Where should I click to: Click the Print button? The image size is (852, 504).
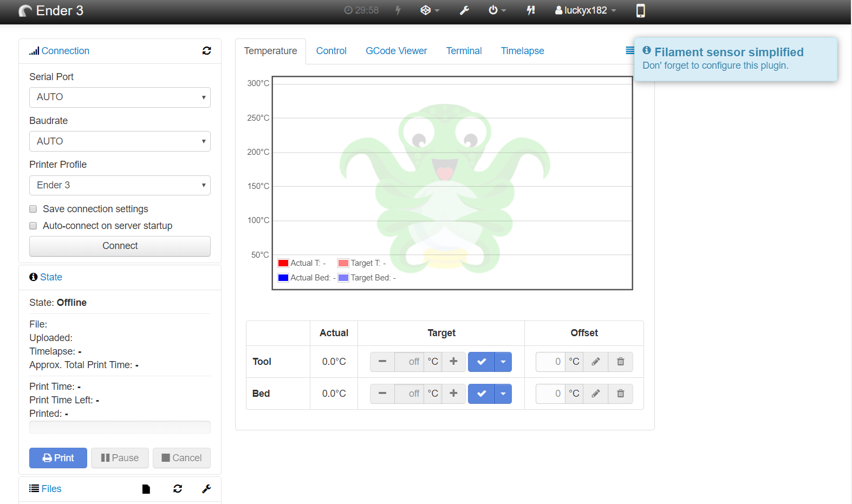pos(58,458)
